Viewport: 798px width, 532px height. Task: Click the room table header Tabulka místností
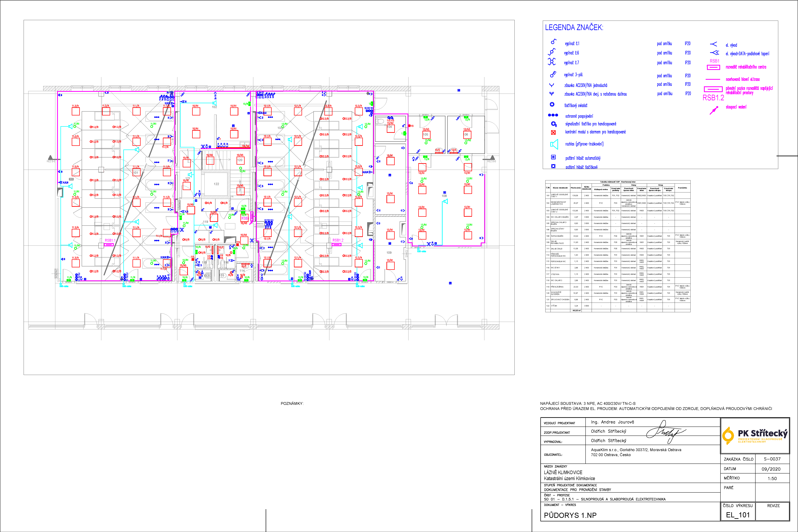pyautogui.click(x=618, y=182)
